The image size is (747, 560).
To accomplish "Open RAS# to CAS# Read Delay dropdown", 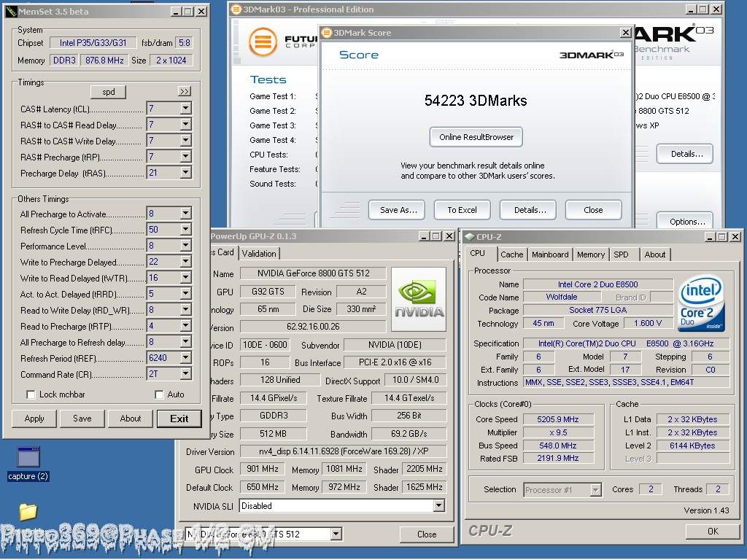I will click(x=186, y=125).
